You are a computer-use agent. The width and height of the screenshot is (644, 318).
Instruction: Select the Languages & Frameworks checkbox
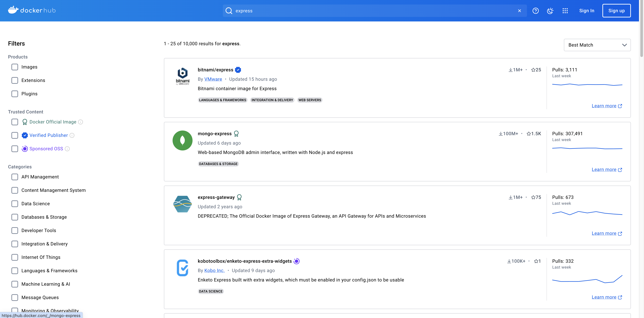click(15, 271)
